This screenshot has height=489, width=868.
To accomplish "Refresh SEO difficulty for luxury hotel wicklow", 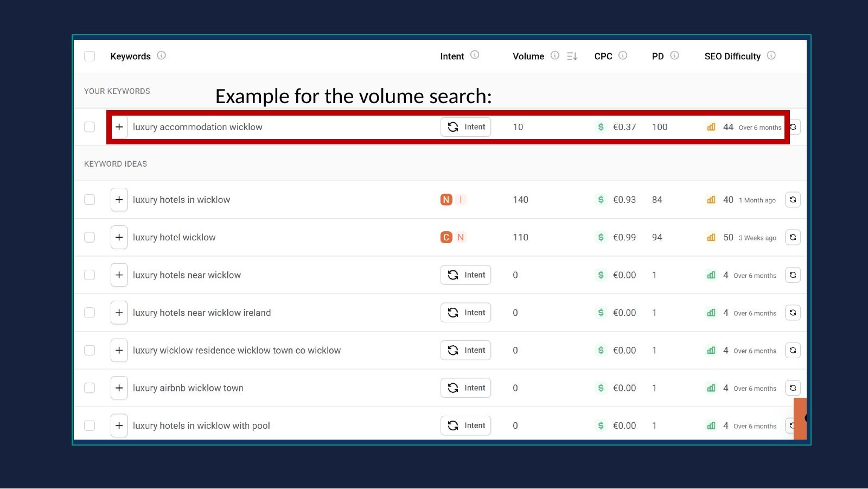I will coord(793,237).
